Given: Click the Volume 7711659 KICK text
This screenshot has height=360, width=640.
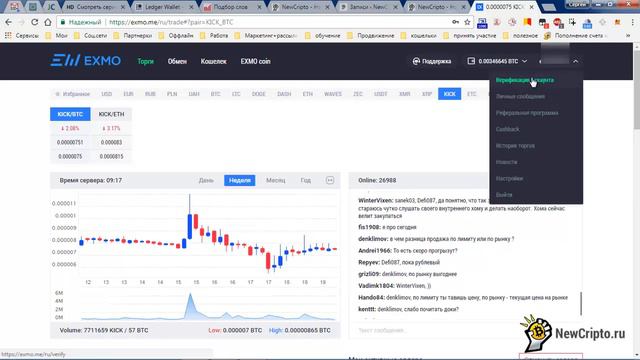Looking at the screenshot, I should [104, 330].
